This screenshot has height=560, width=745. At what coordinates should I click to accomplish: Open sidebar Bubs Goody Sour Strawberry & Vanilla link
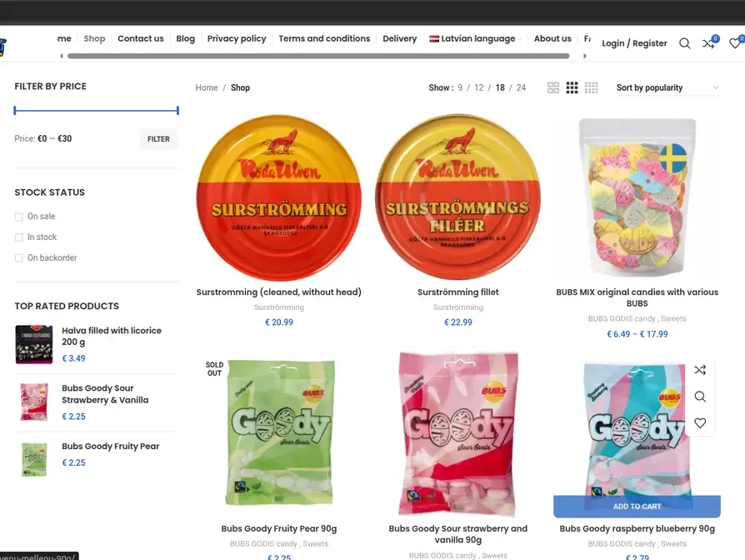click(105, 394)
